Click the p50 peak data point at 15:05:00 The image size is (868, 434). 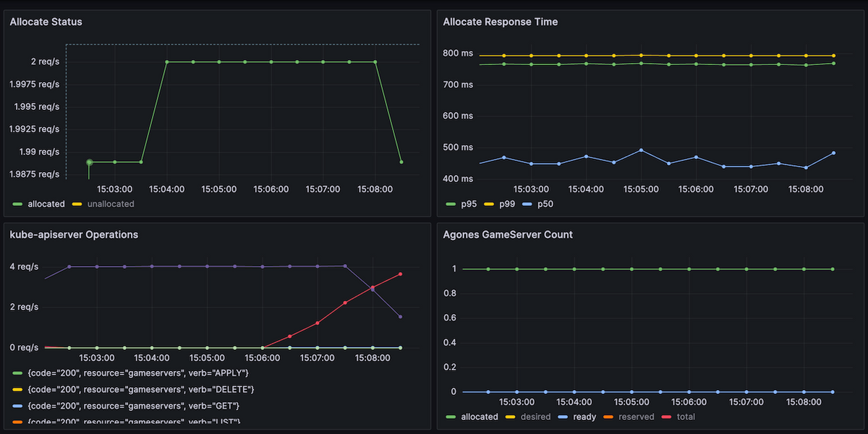coord(641,150)
